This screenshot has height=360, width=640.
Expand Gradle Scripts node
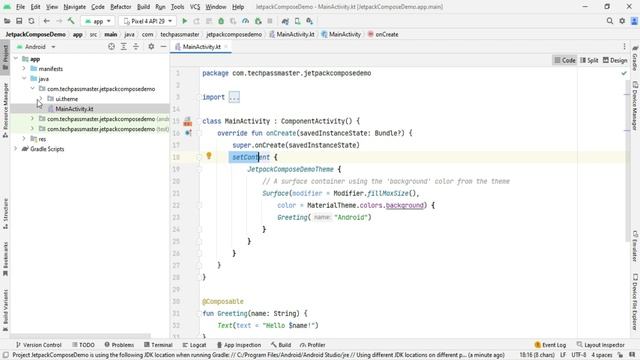tap(16, 149)
